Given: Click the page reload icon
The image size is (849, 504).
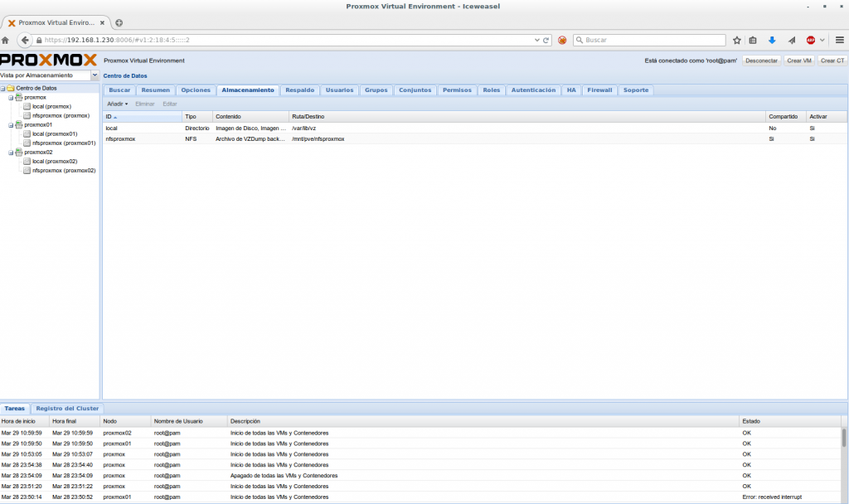Looking at the screenshot, I should tap(546, 40).
